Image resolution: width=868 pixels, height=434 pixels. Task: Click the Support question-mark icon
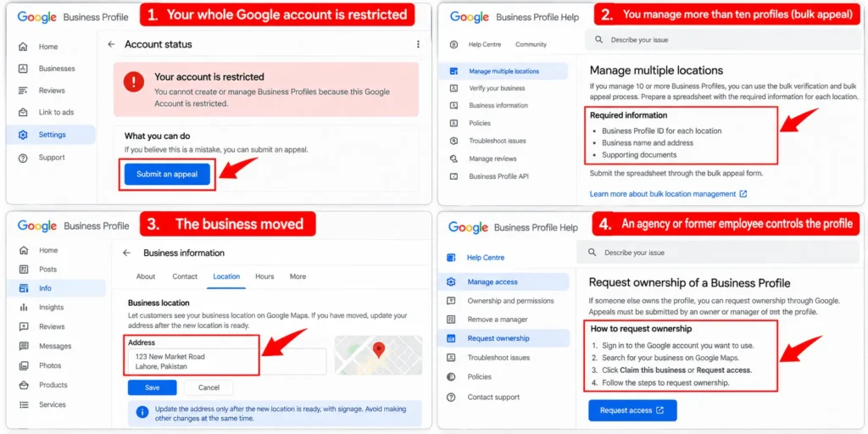pyautogui.click(x=23, y=158)
